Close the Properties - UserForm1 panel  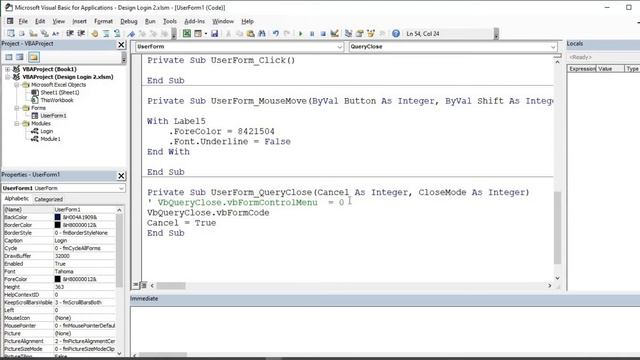click(121, 176)
